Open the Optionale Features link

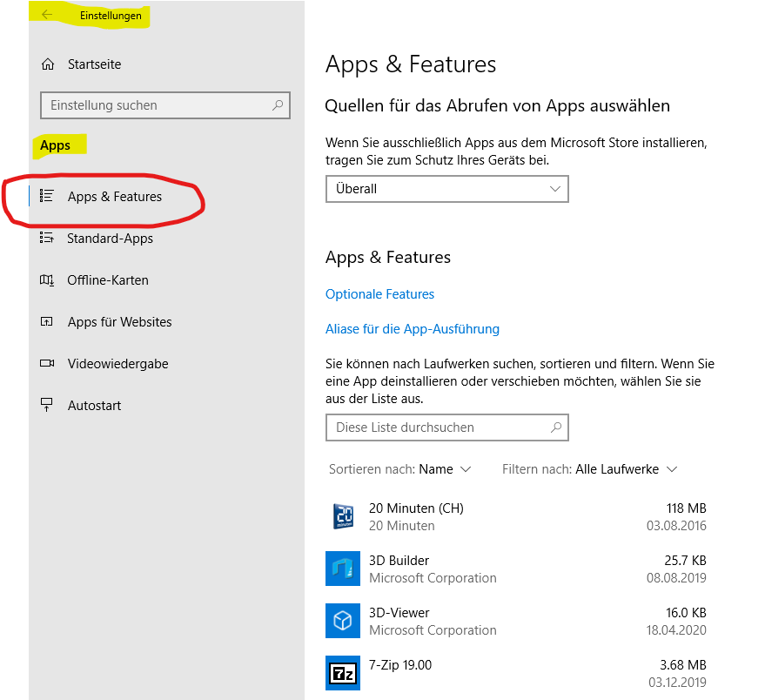tap(379, 294)
